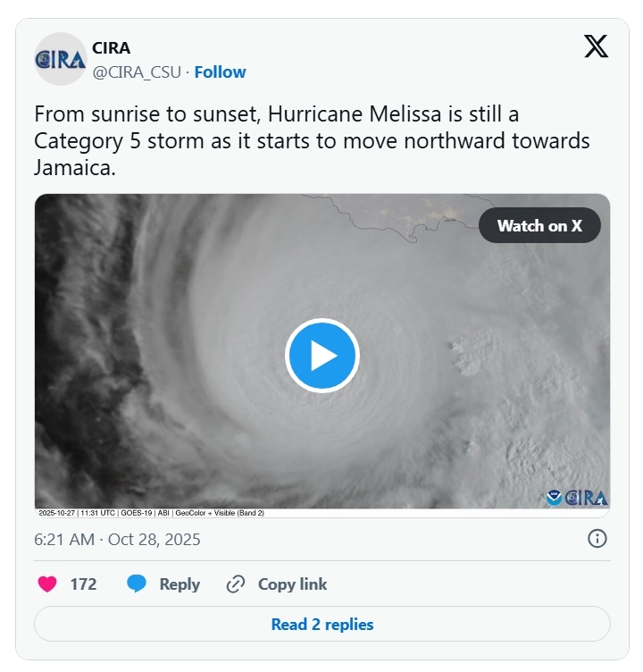Open the CIRA profile avatar

[x=60, y=59]
